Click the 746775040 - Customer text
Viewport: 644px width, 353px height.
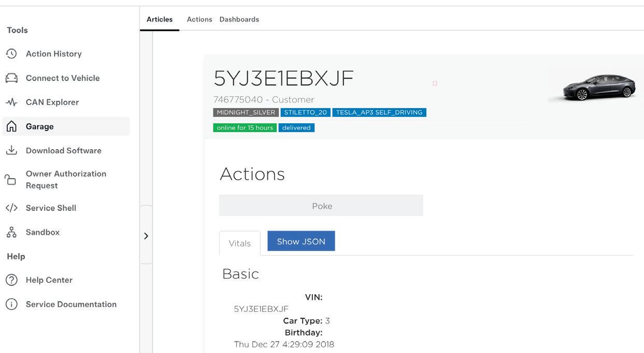click(264, 99)
